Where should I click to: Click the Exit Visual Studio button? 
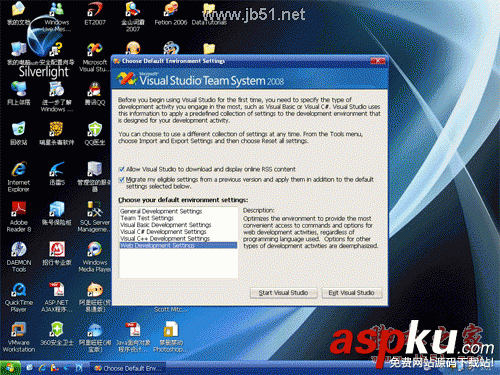click(x=351, y=293)
